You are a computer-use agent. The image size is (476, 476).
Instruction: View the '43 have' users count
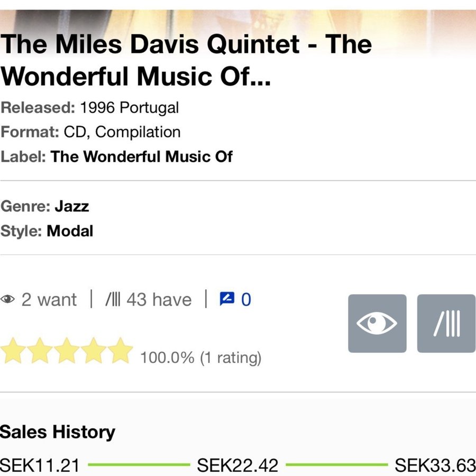pos(159,300)
